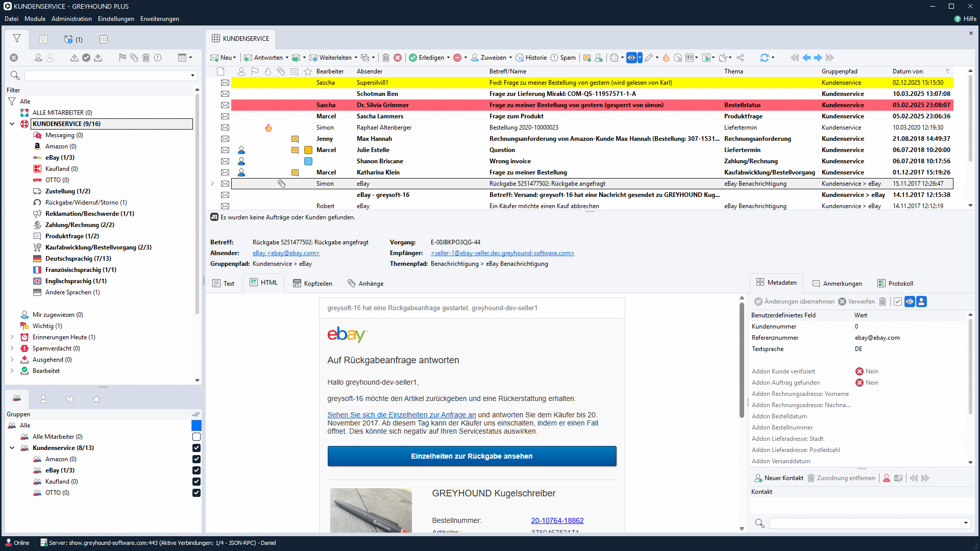Uncheck the Amazon group checkbox
980x551 pixels.
[x=197, y=459]
